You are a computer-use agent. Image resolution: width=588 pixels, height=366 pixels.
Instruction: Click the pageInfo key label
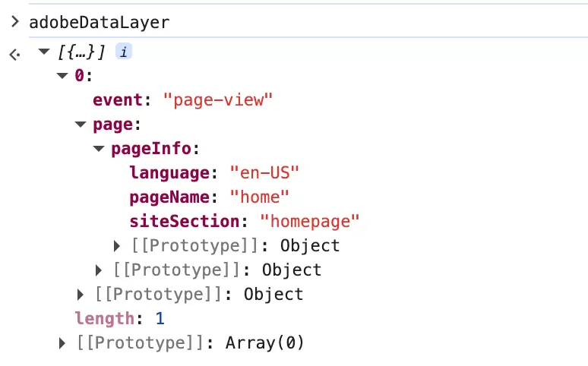[151, 149]
